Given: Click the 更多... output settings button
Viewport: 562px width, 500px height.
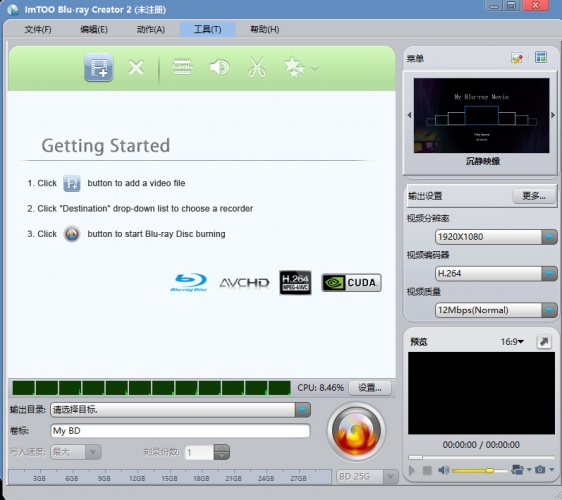Looking at the screenshot, I should point(534,196).
